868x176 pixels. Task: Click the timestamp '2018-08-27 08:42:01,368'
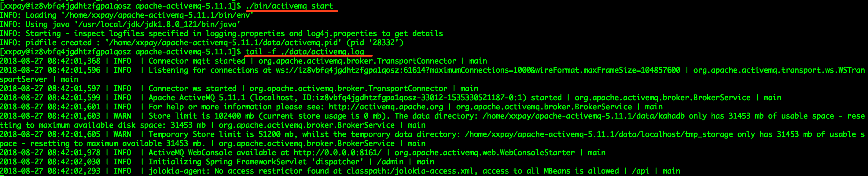(x=50, y=61)
